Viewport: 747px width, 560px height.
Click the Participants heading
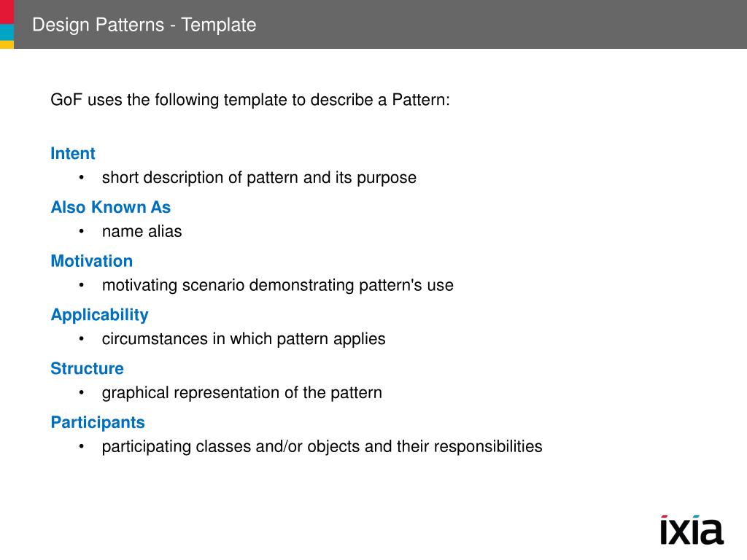click(98, 422)
